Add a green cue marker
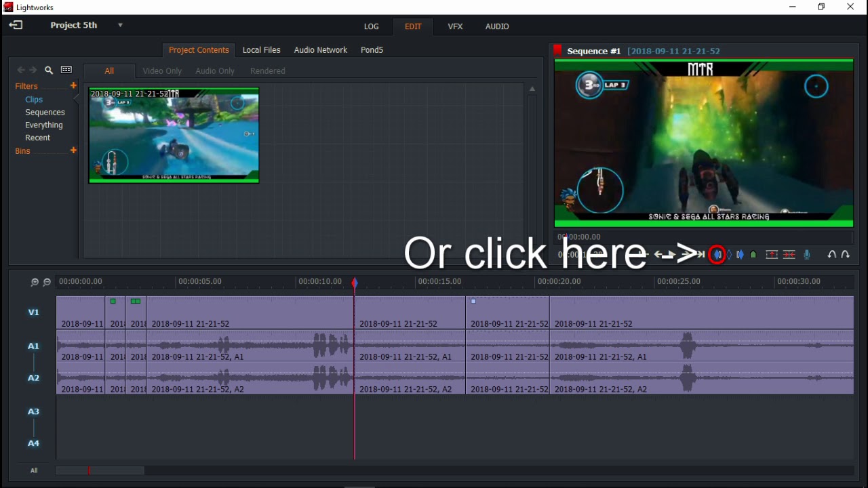This screenshot has width=868, height=488. (x=753, y=255)
